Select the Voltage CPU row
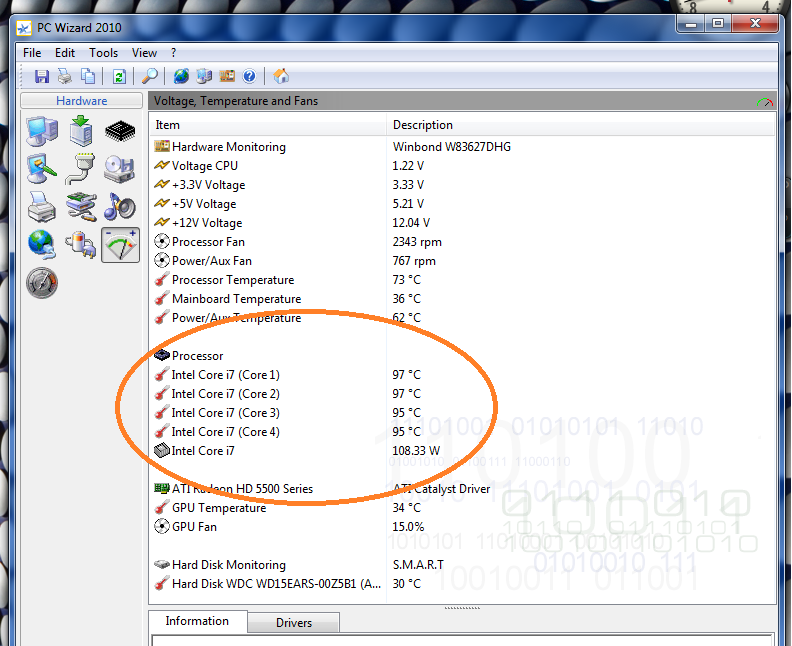The width and height of the screenshot is (792, 646). pyautogui.click(x=462, y=166)
